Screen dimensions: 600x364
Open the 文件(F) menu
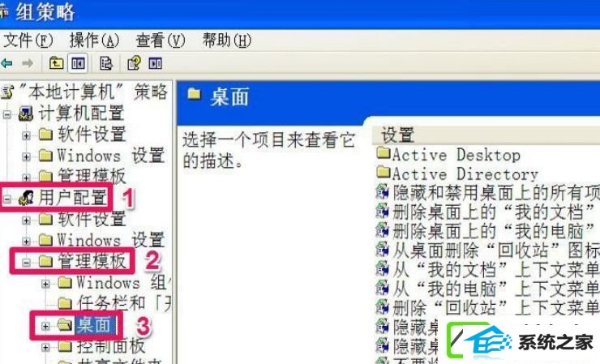[x=28, y=41]
